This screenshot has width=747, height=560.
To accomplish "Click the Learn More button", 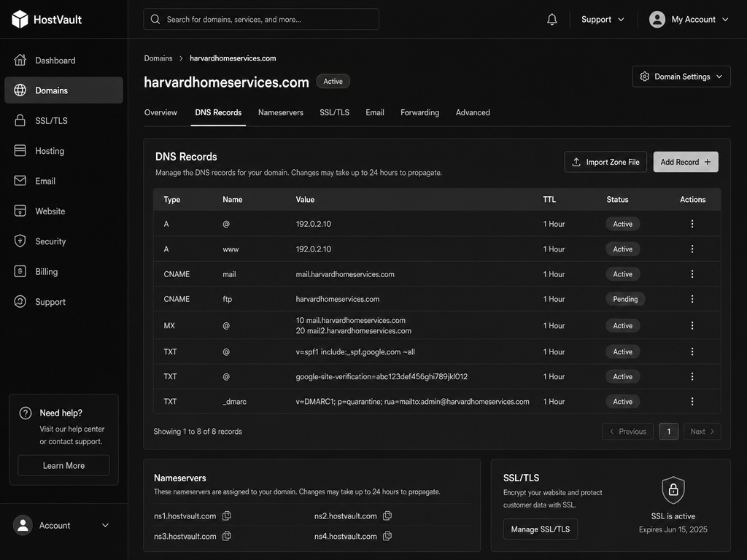I will click(x=64, y=465).
